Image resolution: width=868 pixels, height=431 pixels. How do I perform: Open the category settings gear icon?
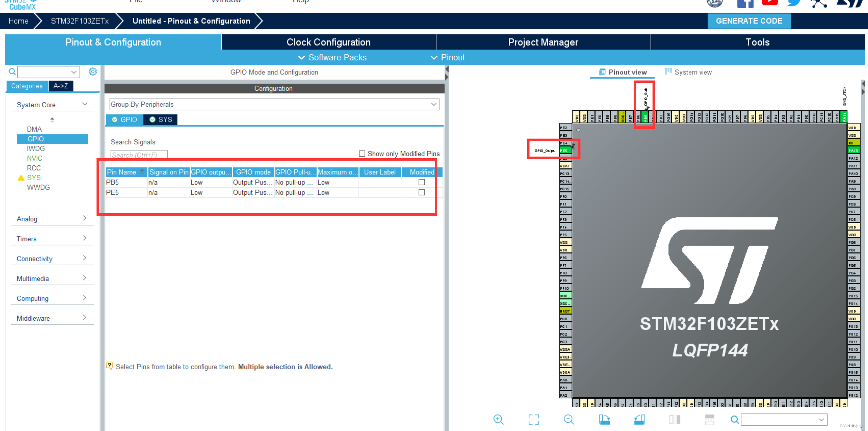pos(92,72)
